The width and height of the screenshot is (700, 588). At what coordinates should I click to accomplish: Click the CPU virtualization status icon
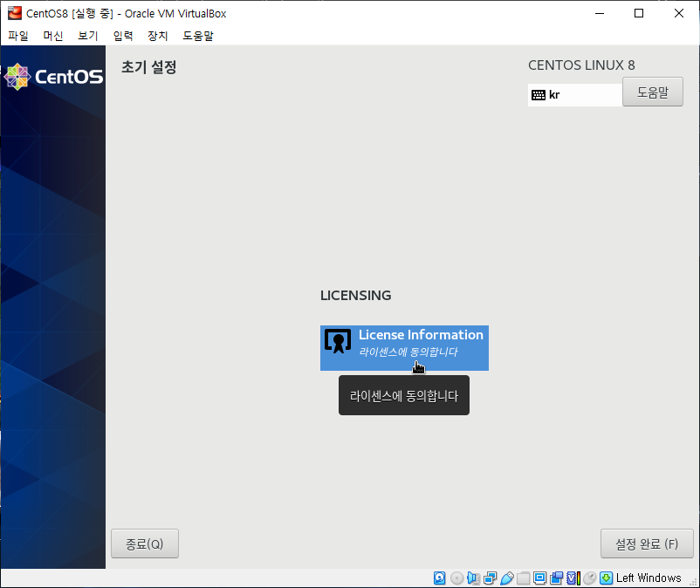coord(573,578)
